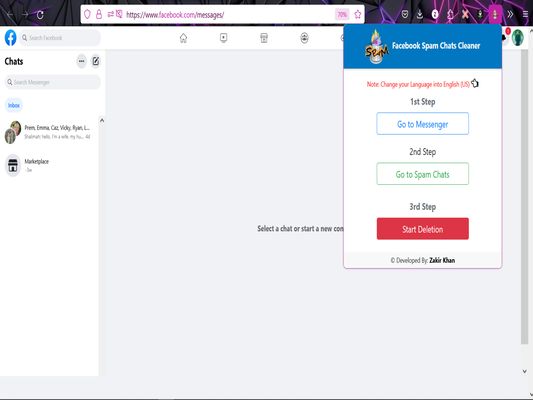Image resolution: width=533 pixels, height=400 pixels.
Task: Open the Prem, Emma, Caz group chat
Action: (50, 132)
